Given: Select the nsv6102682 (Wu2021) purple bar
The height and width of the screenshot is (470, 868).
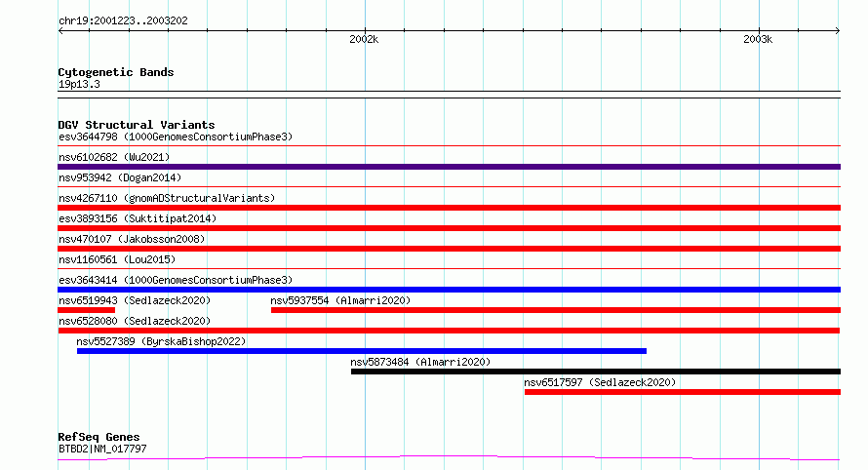Looking at the screenshot, I should pos(449,167).
